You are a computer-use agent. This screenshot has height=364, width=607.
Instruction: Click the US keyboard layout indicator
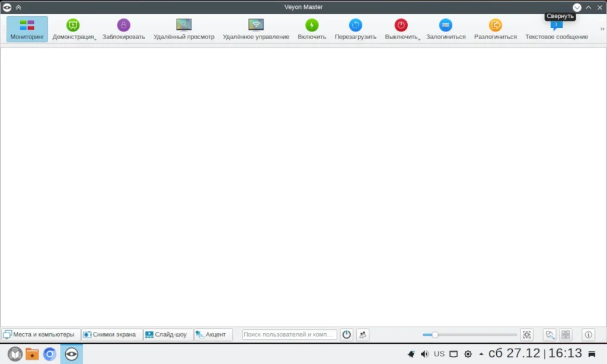(439, 354)
